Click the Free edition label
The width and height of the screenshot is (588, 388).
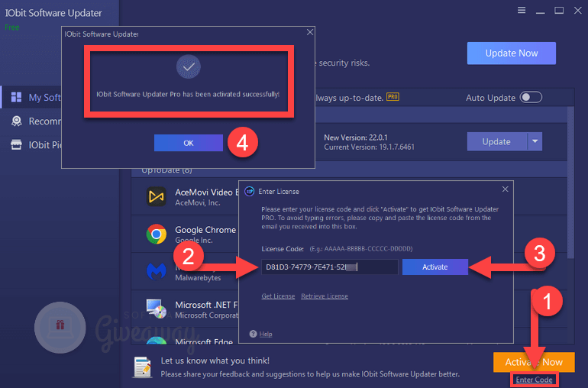pos(12,27)
